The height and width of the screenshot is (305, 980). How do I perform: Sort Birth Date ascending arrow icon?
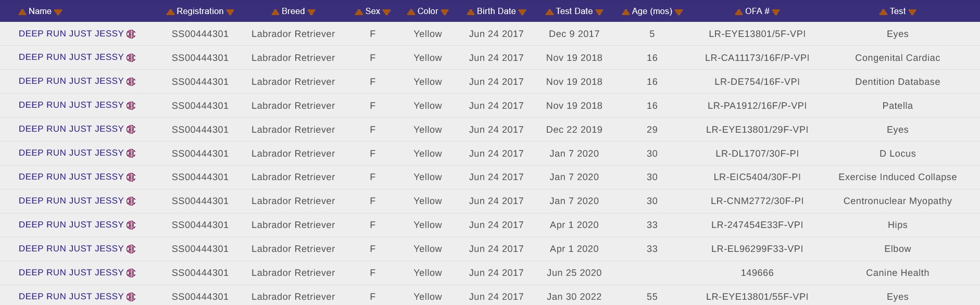pyautogui.click(x=471, y=12)
